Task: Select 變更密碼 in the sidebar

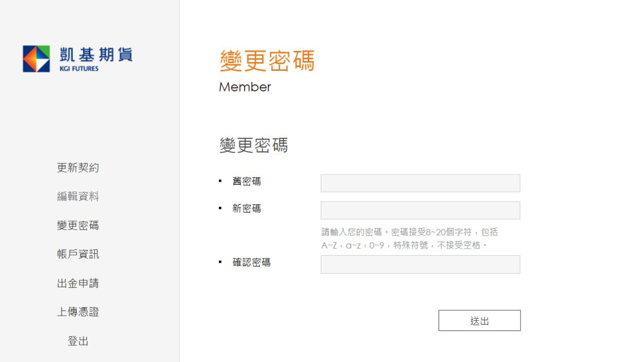Action: click(78, 225)
